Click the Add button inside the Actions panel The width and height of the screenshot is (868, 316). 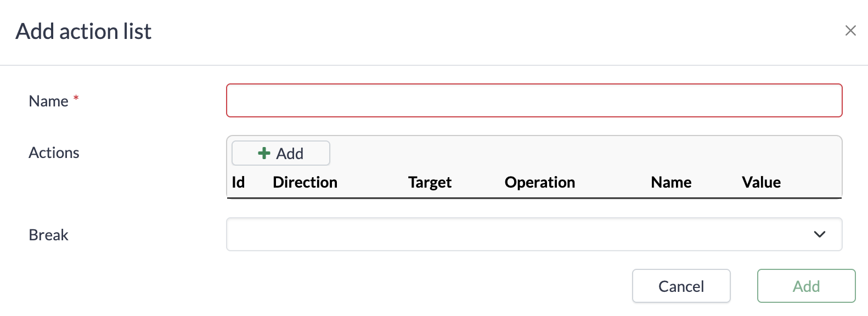280,153
